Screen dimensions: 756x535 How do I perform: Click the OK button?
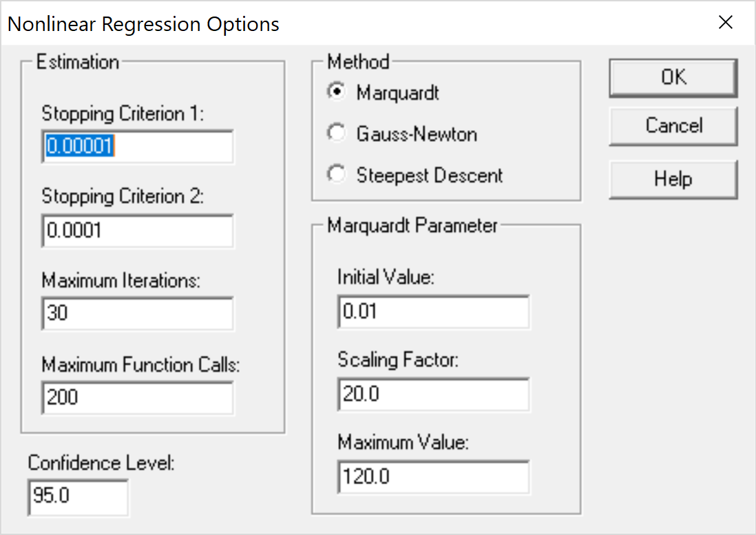coord(673,77)
